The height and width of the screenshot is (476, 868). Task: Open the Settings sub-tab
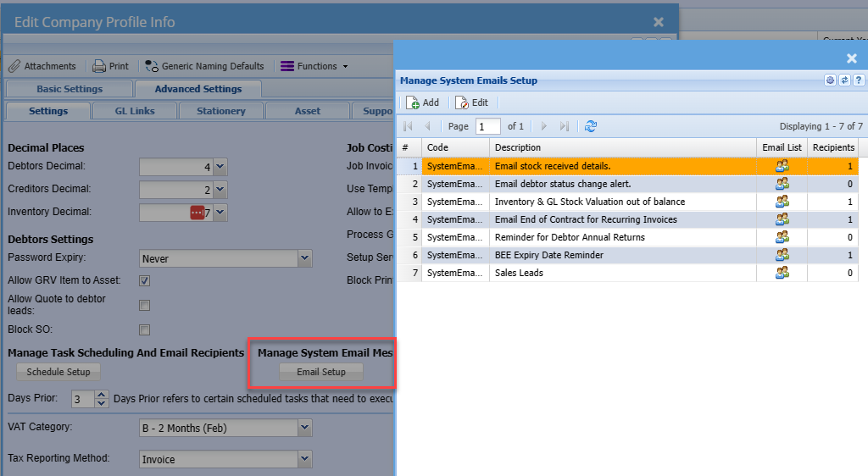coord(48,111)
